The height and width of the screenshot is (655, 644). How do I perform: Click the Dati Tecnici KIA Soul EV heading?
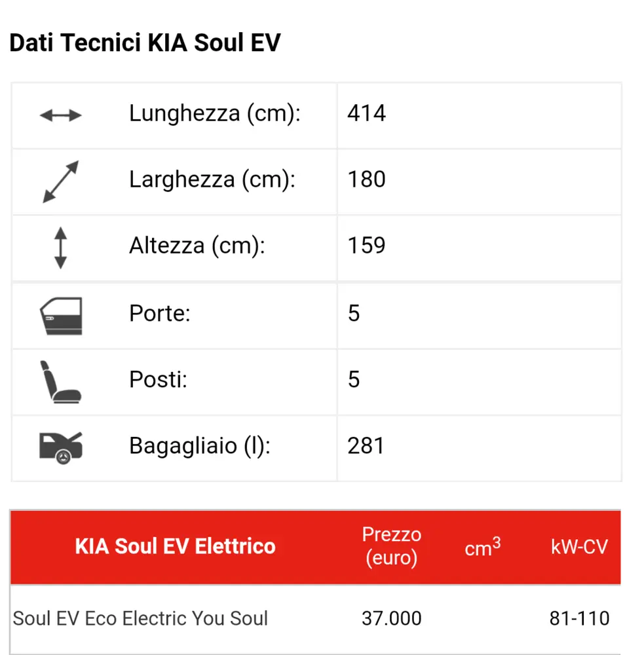(145, 43)
